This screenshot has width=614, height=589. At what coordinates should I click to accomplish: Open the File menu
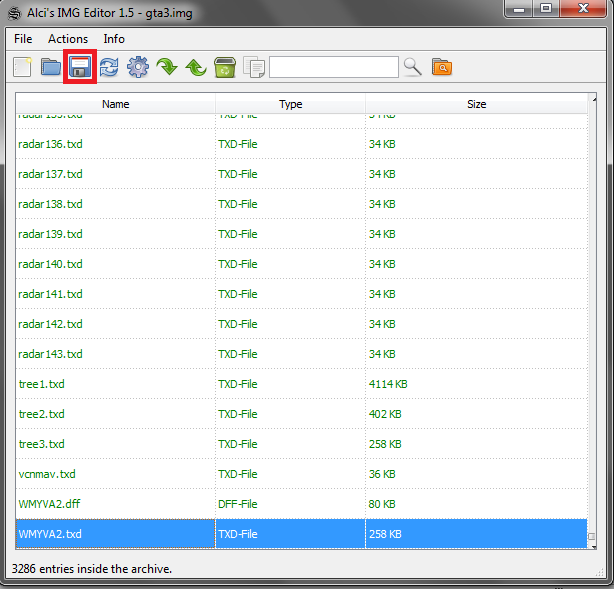click(x=23, y=39)
